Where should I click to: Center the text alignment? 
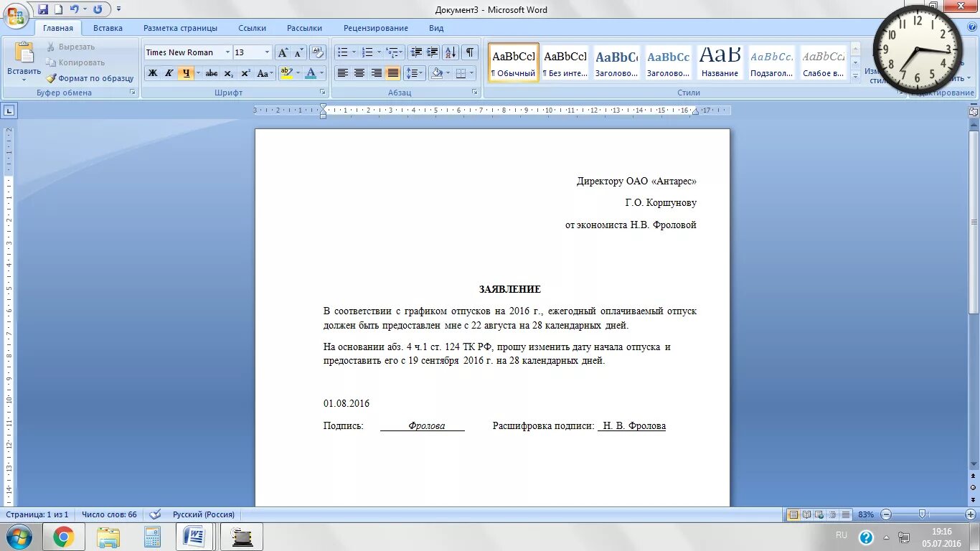[359, 73]
